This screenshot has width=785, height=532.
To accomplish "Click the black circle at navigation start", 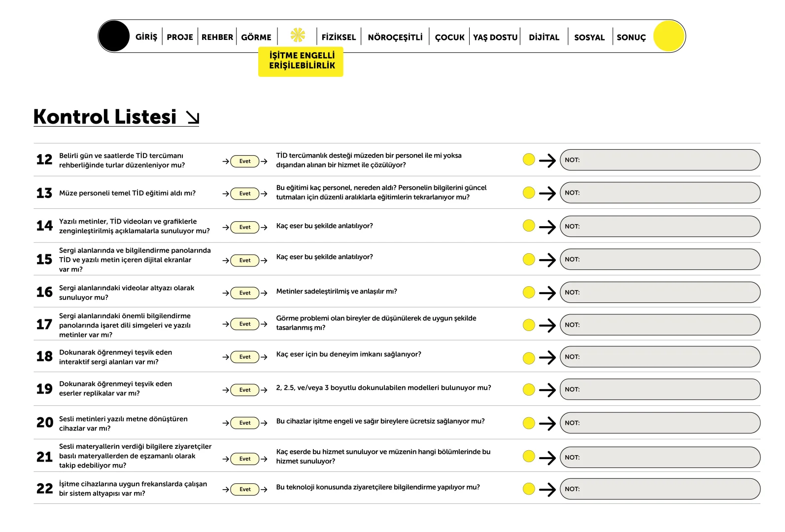I will (x=114, y=36).
